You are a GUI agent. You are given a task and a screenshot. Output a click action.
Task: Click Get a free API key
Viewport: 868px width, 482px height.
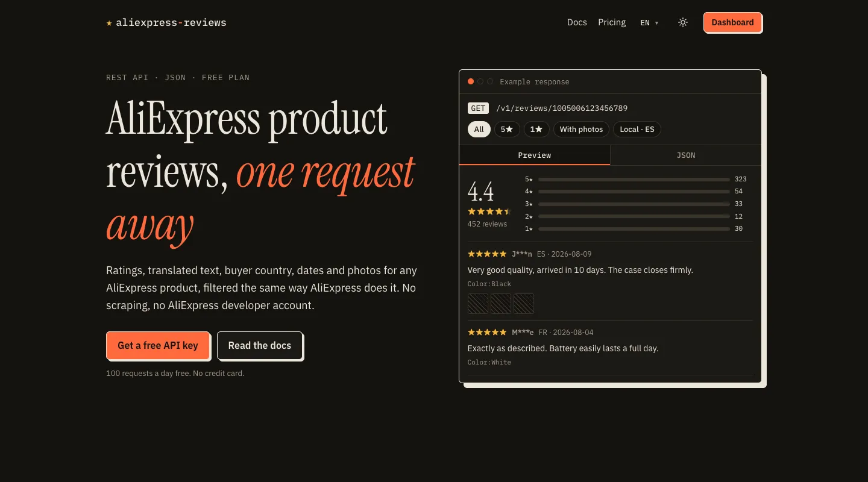(x=158, y=345)
